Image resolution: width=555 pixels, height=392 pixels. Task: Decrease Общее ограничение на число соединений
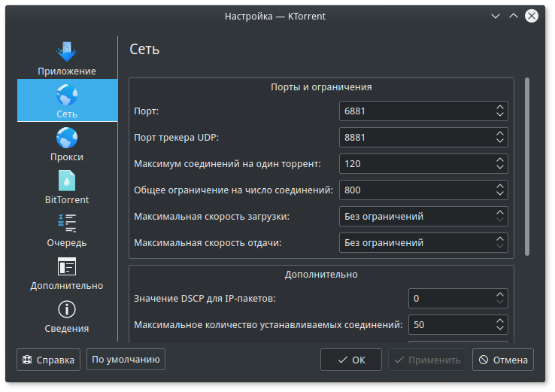[500, 194]
